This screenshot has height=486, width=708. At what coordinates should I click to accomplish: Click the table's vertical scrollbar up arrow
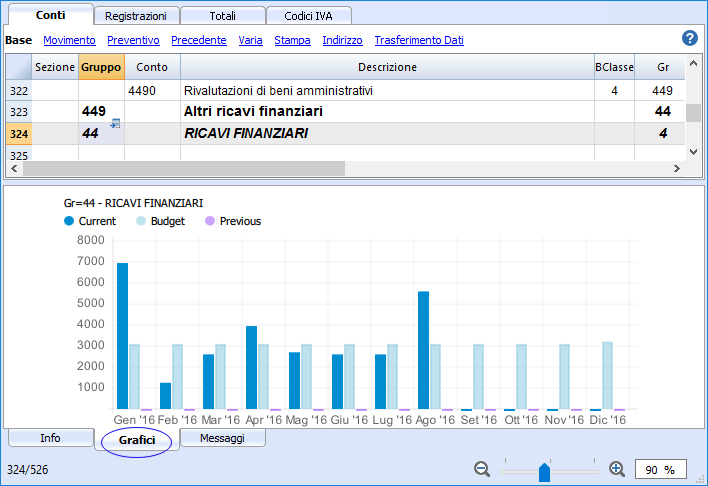[x=693, y=63]
